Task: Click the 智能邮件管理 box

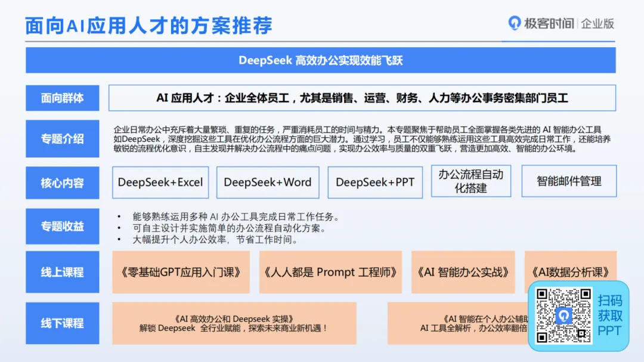Action: [x=569, y=181]
